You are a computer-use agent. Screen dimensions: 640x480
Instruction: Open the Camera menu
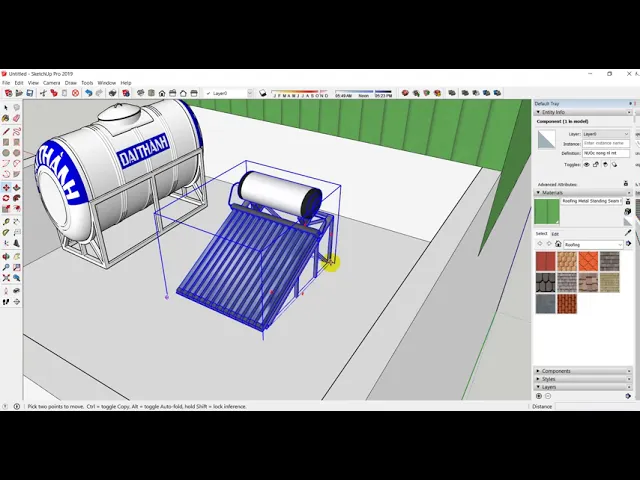point(51,83)
